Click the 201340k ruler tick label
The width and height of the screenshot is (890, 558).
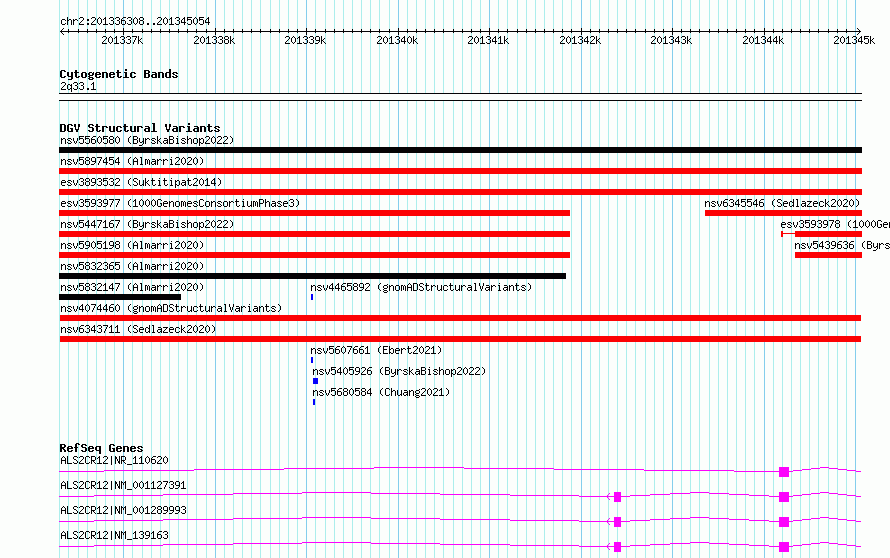tap(397, 40)
